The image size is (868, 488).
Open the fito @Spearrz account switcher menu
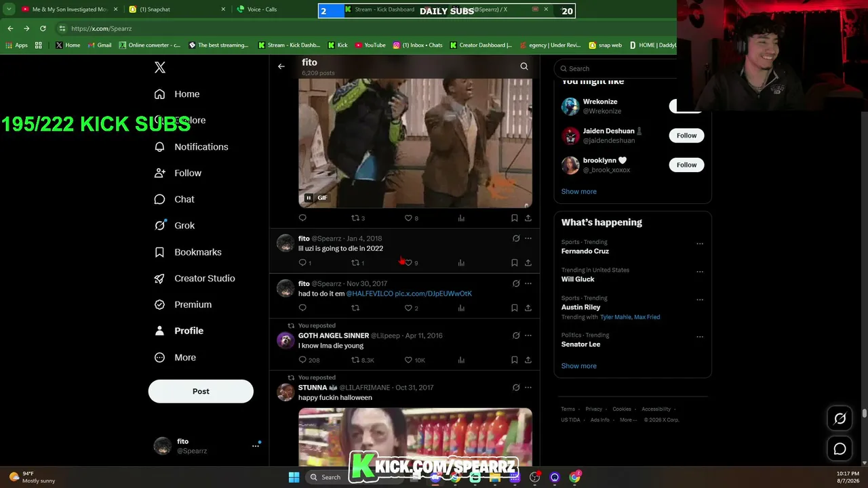pyautogui.click(x=256, y=446)
